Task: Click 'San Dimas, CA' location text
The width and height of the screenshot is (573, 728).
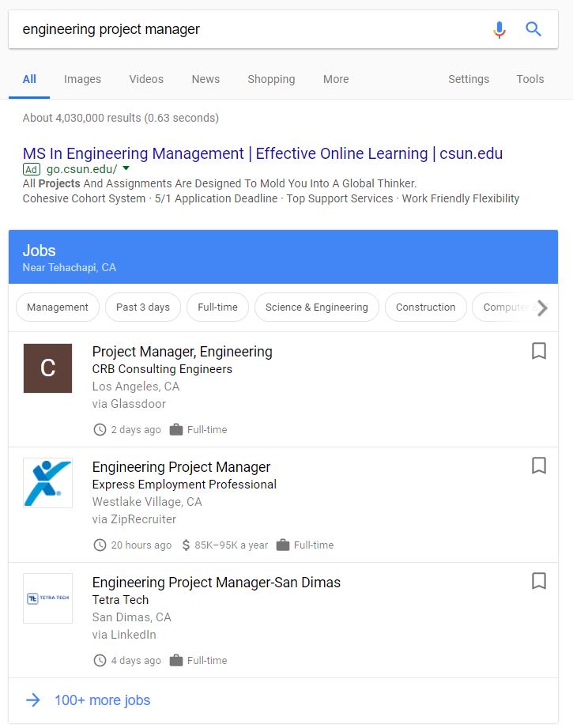Action: click(132, 617)
